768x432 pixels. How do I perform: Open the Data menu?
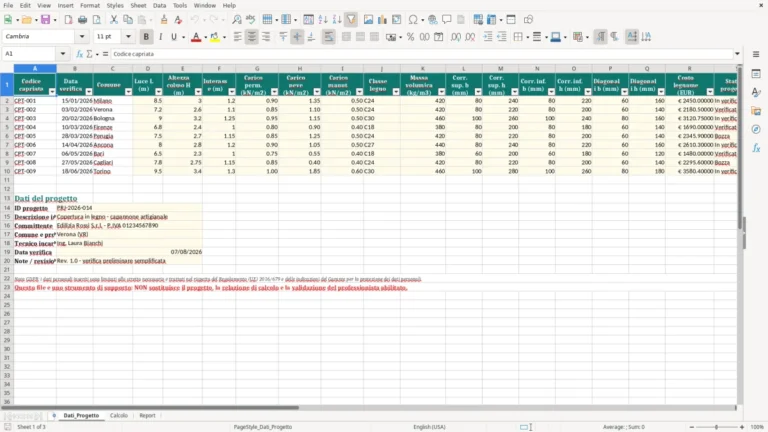[x=159, y=5]
